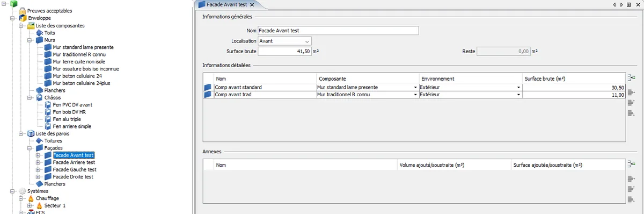Click the Liste des parois cube icon
644x214 pixels.
[31, 133]
